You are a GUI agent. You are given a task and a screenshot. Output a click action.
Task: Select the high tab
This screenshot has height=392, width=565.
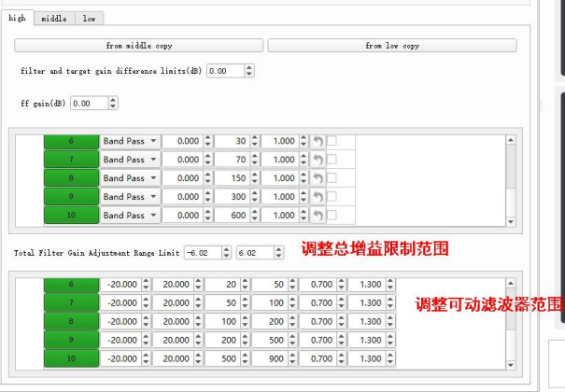click(x=18, y=18)
